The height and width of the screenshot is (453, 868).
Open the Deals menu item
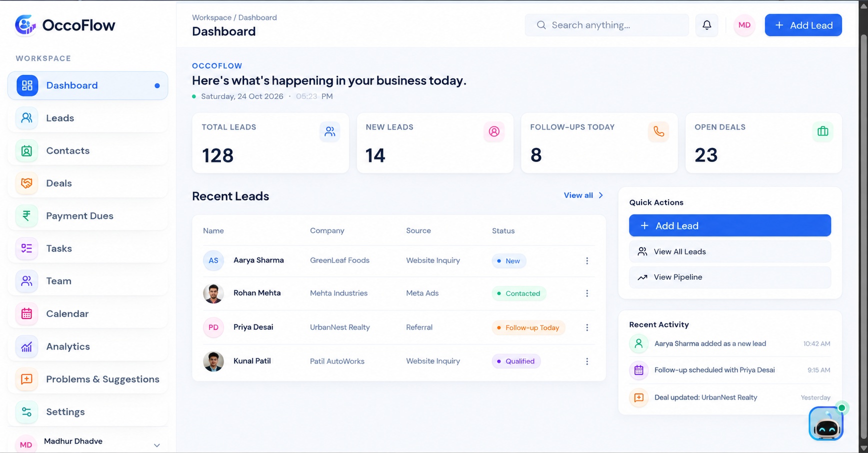[x=88, y=183]
